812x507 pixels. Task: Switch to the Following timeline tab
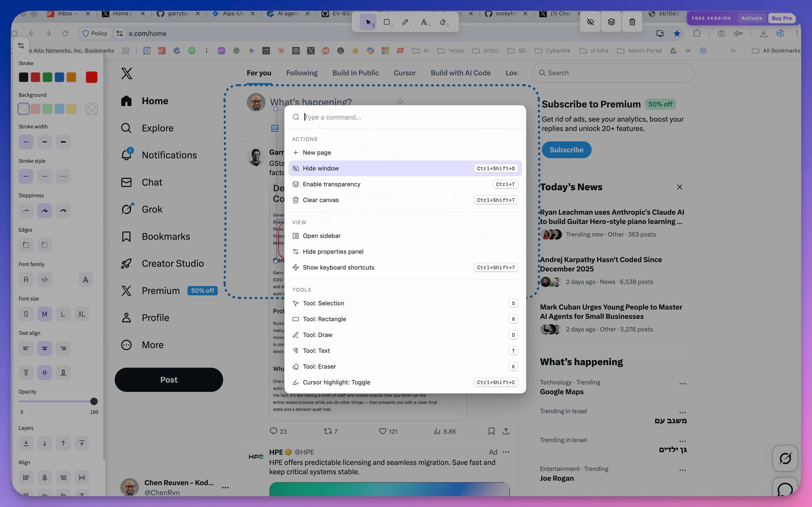302,73
